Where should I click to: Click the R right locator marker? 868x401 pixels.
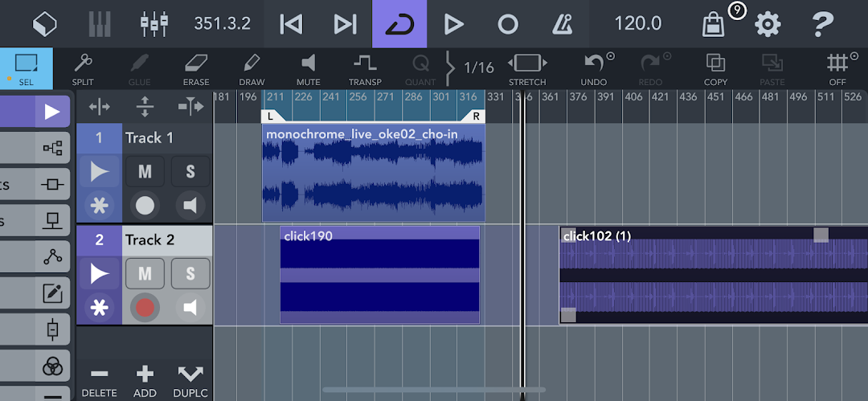473,116
